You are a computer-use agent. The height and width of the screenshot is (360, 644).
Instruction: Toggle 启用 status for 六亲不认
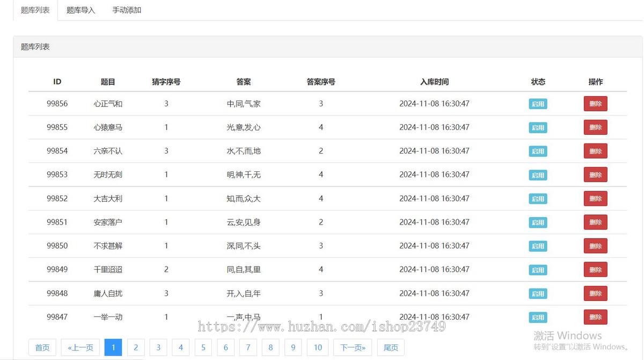coord(538,152)
